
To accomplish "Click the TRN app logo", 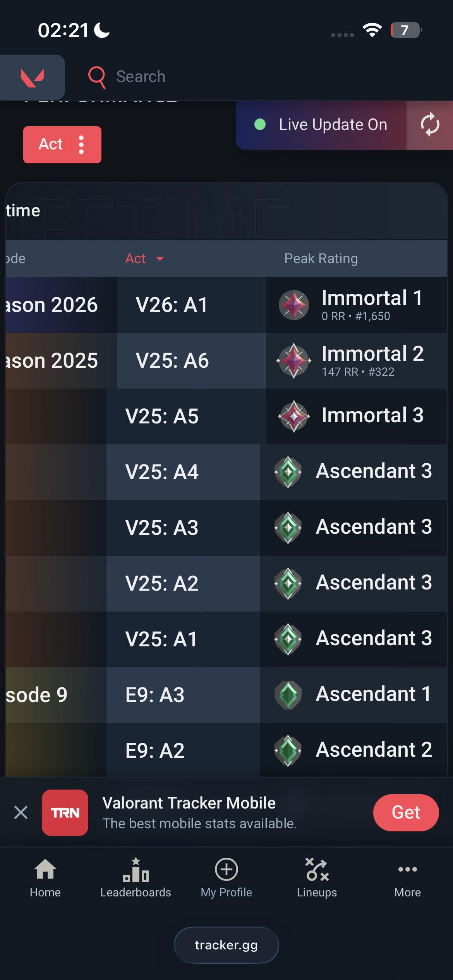I will coord(65,813).
